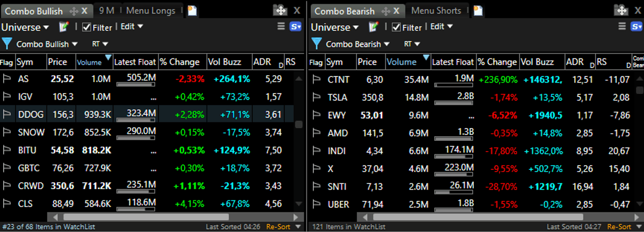Image resolution: width=644 pixels, height=232 pixels.
Task: Click the blue S symbol-link button in bullish panel
Action: point(296,27)
